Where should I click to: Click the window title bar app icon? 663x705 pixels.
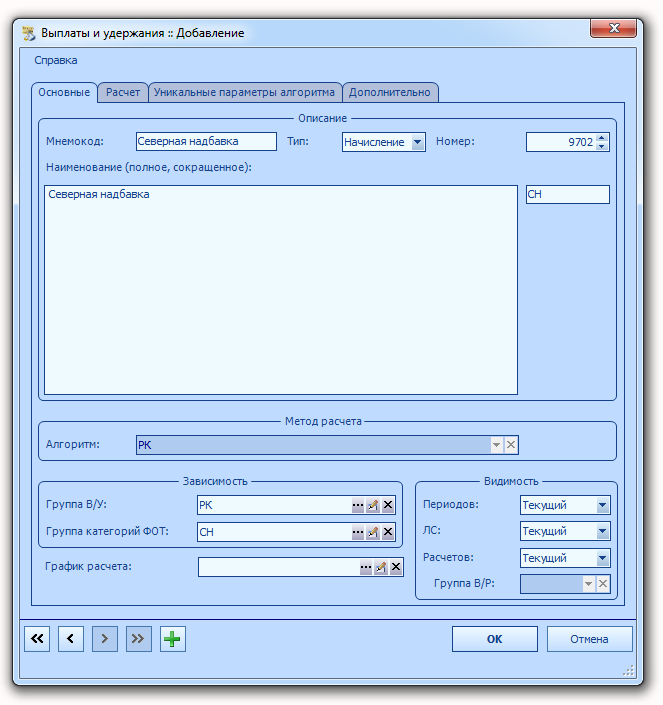pos(29,33)
